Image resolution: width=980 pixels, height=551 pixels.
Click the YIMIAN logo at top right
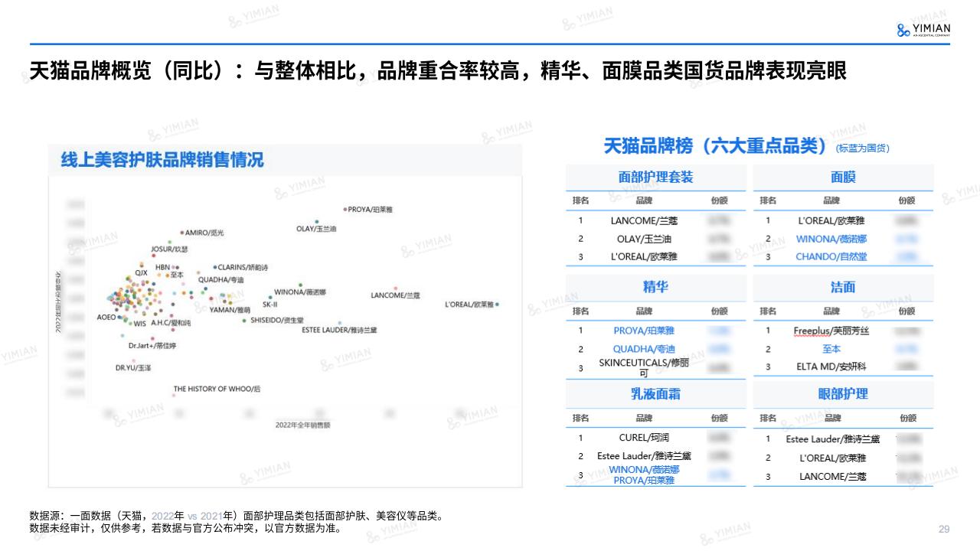[923, 30]
